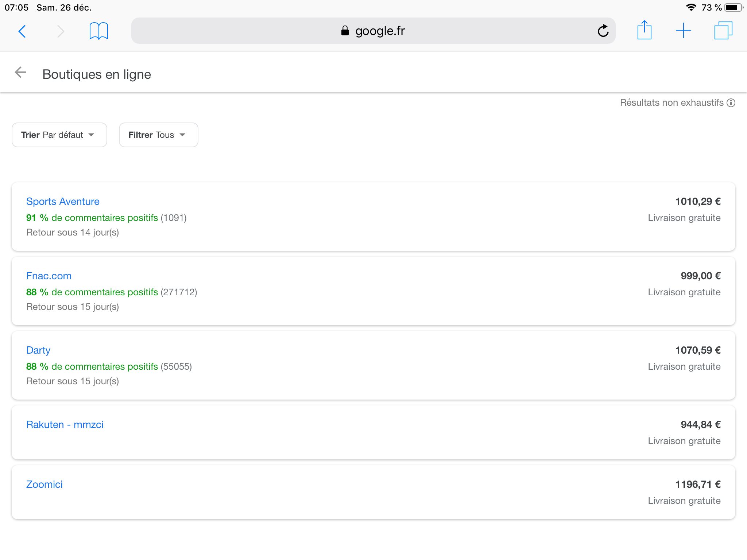
Task: Add a new tab with plus icon
Action: coord(683,31)
